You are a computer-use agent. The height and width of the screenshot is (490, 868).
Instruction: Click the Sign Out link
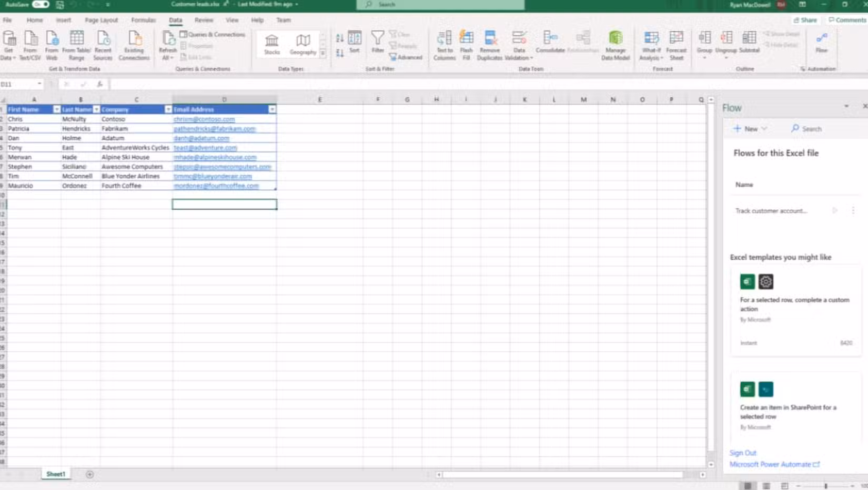pos(743,452)
